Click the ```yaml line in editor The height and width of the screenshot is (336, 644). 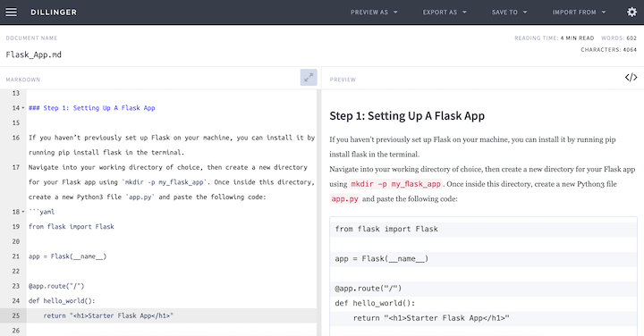pyautogui.click(x=41, y=212)
